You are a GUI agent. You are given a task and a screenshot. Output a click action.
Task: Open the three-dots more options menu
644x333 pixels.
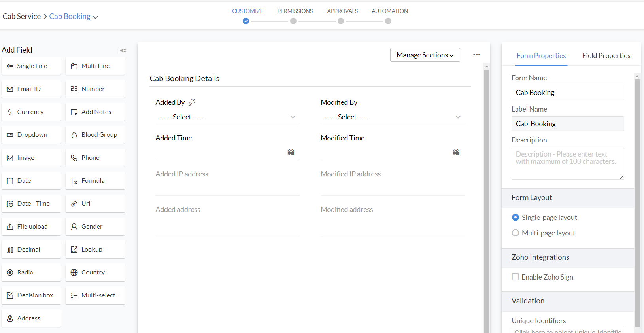click(x=477, y=55)
